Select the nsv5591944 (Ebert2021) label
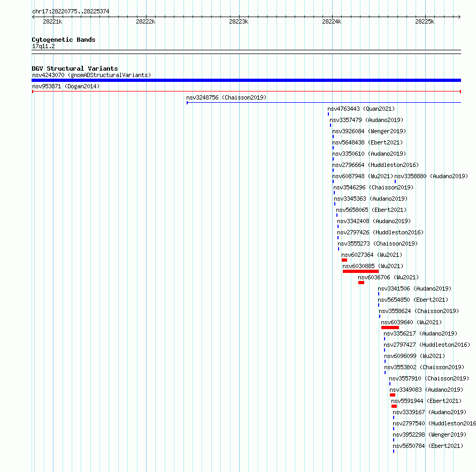Image resolution: width=476 pixels, height=472 pixels. pyautogui.click(x=426, y=401)
